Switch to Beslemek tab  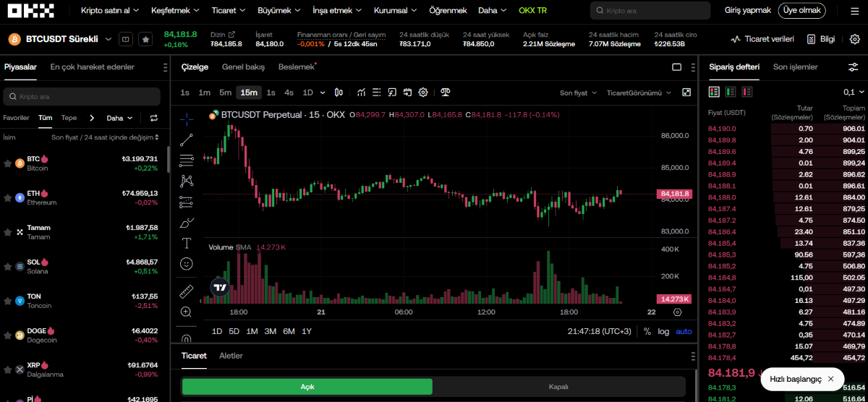pos(297,67)
